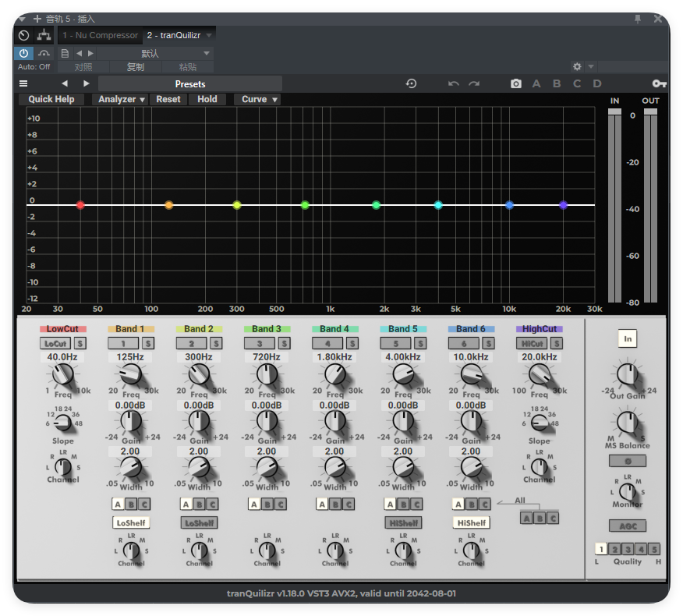683x616 pixels.
Task: Select the orange Band 1 node
Action: 169,205
